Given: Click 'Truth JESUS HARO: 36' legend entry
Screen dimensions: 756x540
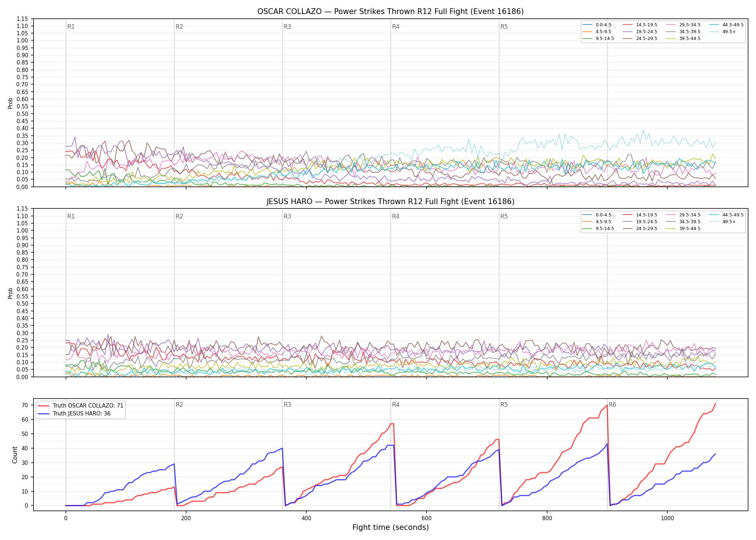Looking at the screenshot, I should tap(74, 414).
